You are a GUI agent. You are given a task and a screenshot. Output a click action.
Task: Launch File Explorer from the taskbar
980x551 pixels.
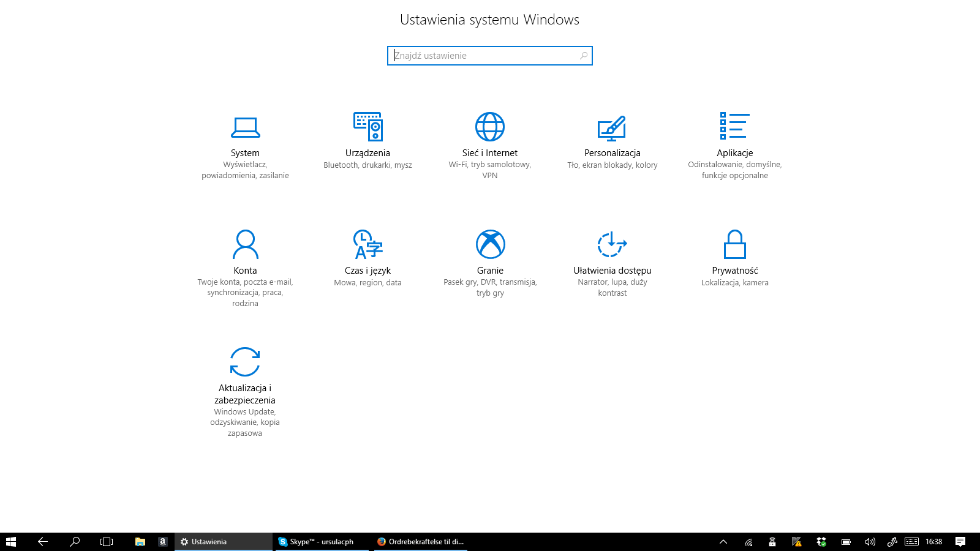[140, 542]
